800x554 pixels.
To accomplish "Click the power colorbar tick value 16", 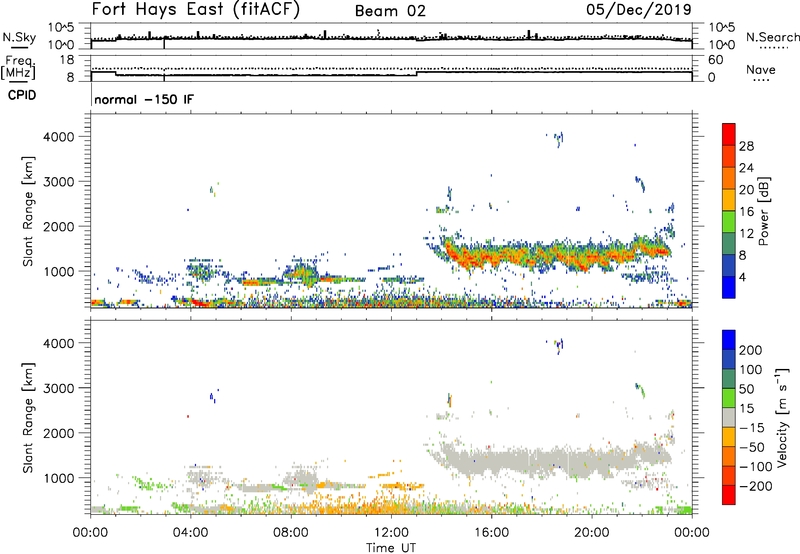I will [x=746, y=212].
